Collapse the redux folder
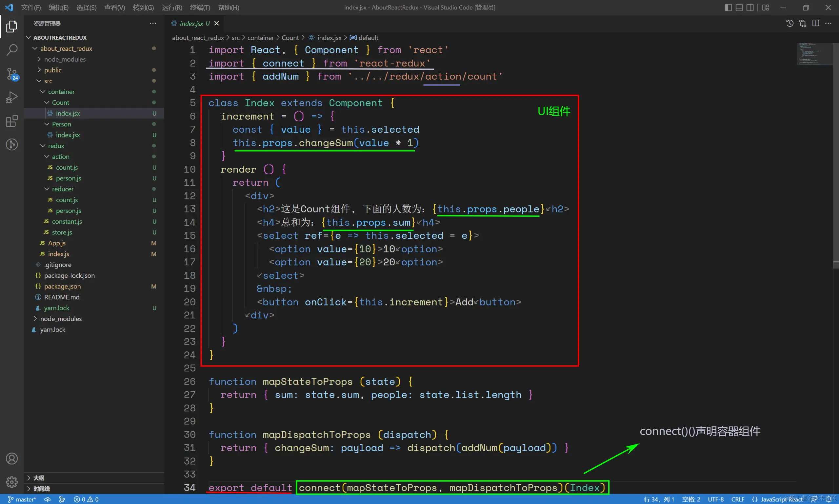Screen dimensions: 839x504 coord(56,146)
